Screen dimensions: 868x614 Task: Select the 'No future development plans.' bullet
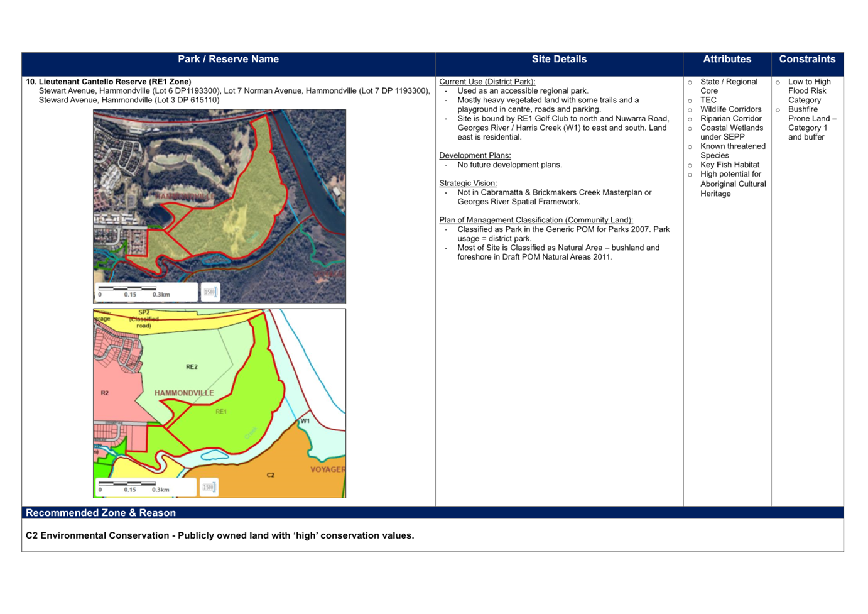pos(509,165)
